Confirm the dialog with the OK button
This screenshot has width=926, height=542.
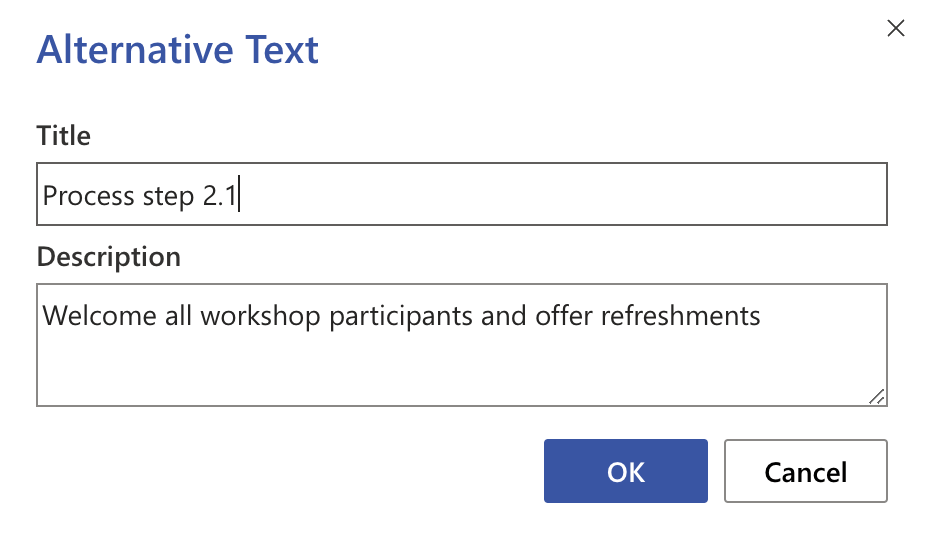pos(625,471)
